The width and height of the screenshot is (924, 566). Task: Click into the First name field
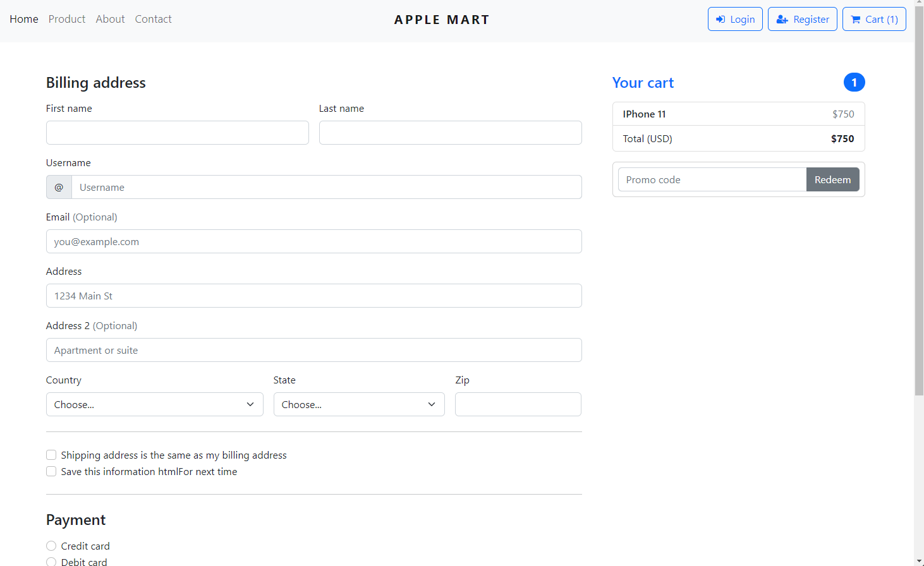pos(177,133)
